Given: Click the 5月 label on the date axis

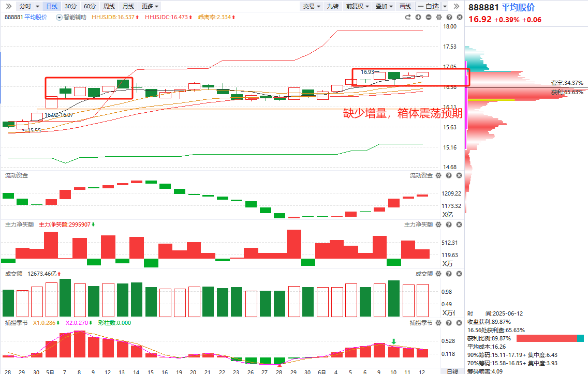Looking at the screenshot, I should click(50, 372).
